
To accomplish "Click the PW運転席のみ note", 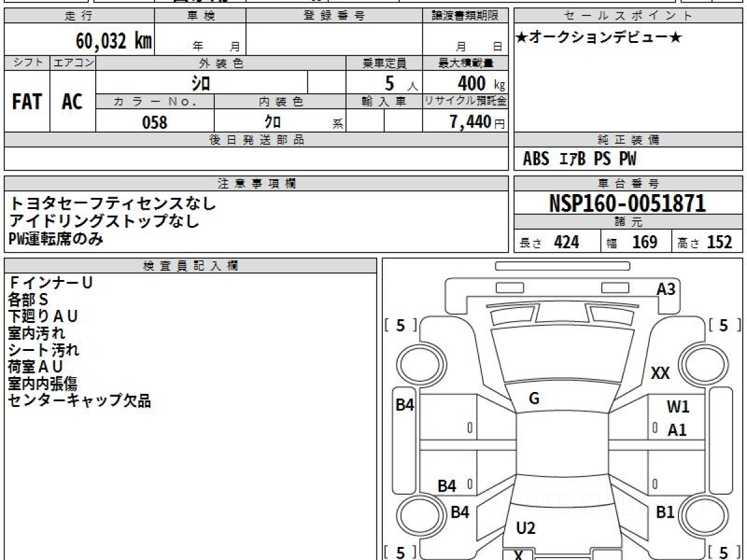I will [56, 238].
